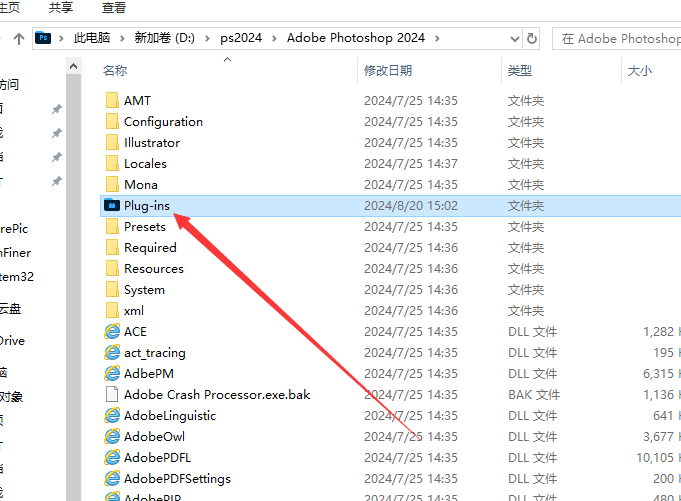Click the Ps folder icon in address bar
The image size is (681, 501).
(43, 38)
